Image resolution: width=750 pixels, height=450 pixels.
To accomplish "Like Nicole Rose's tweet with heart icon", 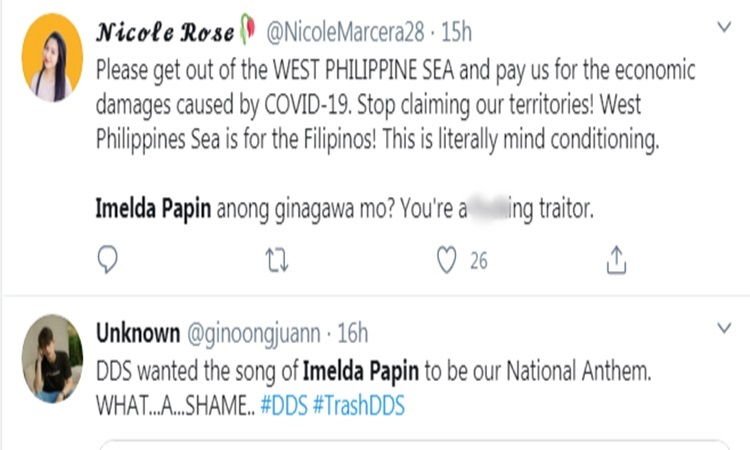I will click(448, 261).
